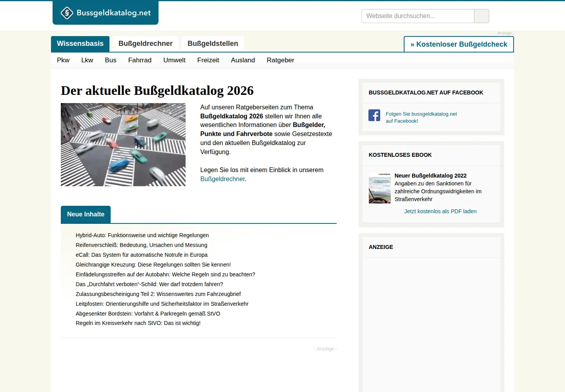
Task: Open the Durchfahrt verboten-Schild article
Action: [149, 284]
